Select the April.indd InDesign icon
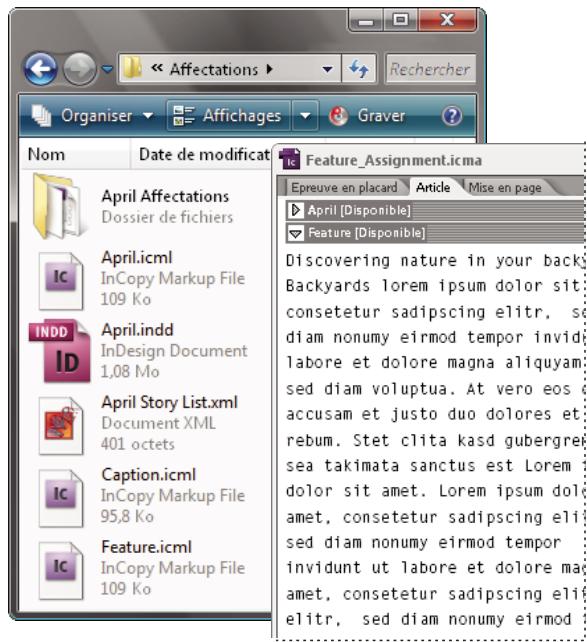Screen dimensions: 587x642 [x=60, y=351]
